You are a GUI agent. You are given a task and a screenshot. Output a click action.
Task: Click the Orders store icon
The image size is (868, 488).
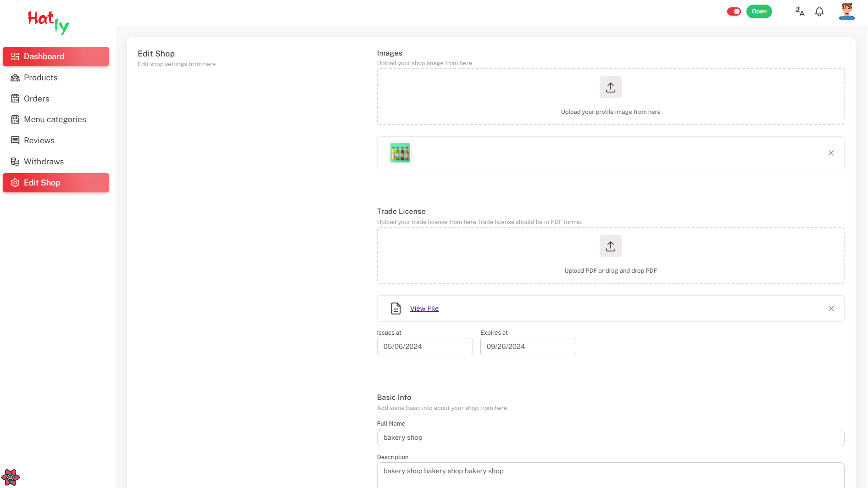(x=15, y=99)
